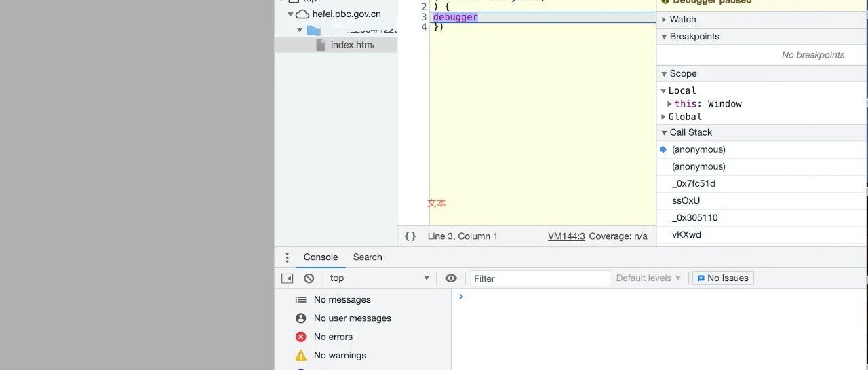Screen dimensions: 868x370
Task: Click line number 3 in the gutter
Action: (x=424, y=17)
